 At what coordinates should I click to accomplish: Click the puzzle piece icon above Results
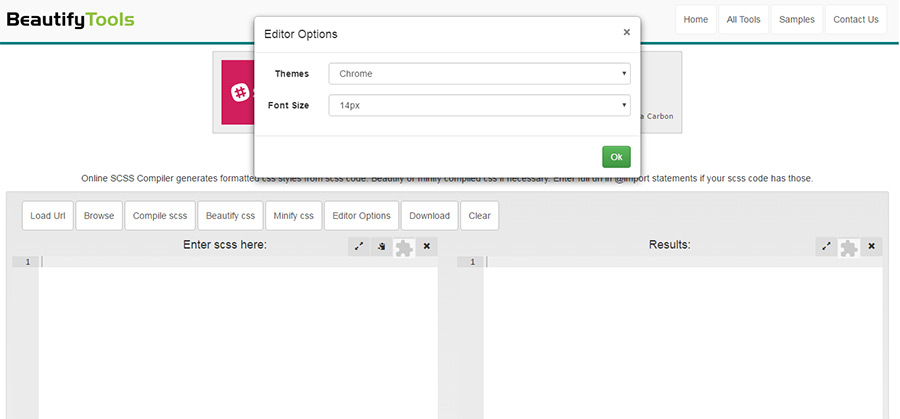coord(849,247)
